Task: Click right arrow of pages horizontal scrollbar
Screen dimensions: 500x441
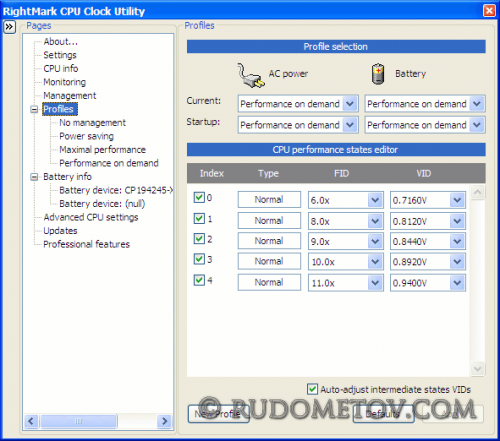Action: pos(164,421)
